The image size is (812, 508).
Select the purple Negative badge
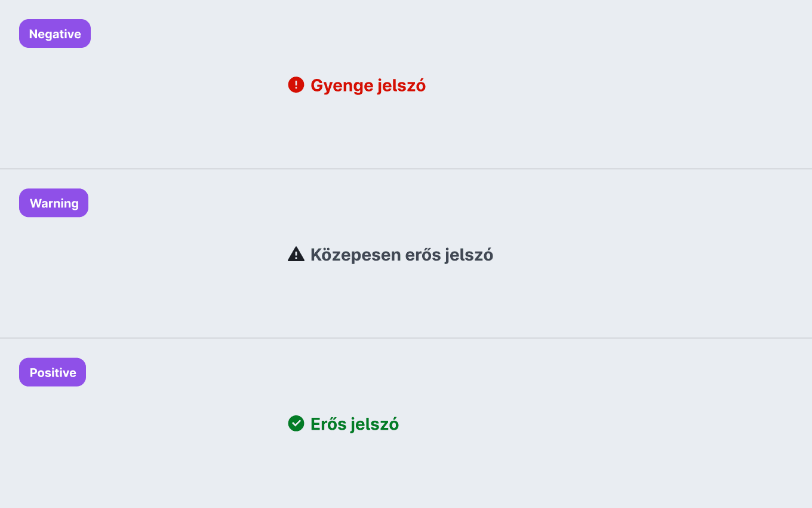pyautogui.click(x=55, y=33)
